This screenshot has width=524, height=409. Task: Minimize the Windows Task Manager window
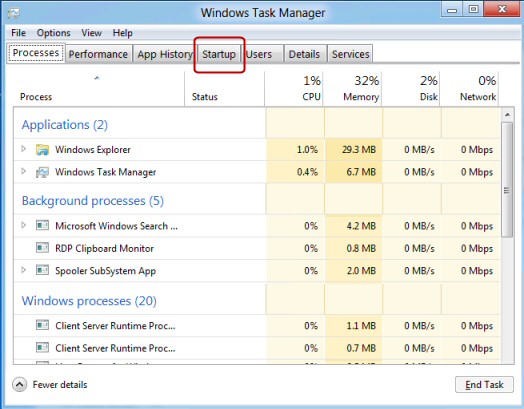[x=452, y=9]
